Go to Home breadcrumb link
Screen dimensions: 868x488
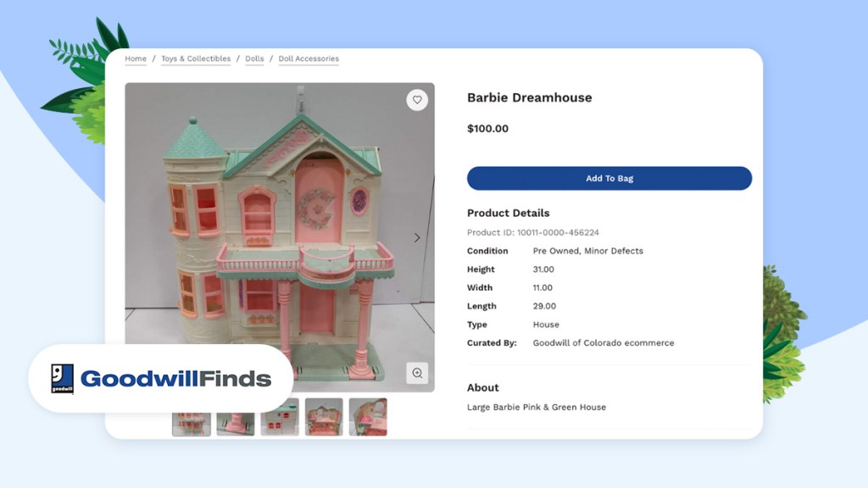[x=136, y=58]
